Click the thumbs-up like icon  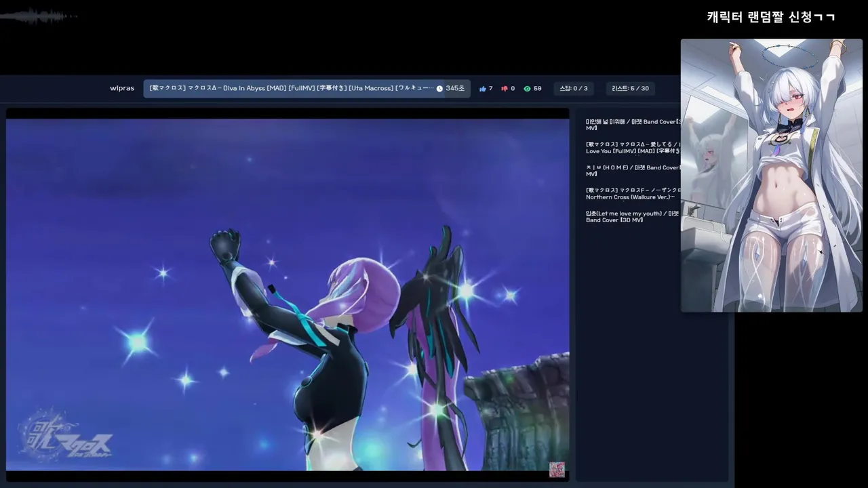[483, 89]
